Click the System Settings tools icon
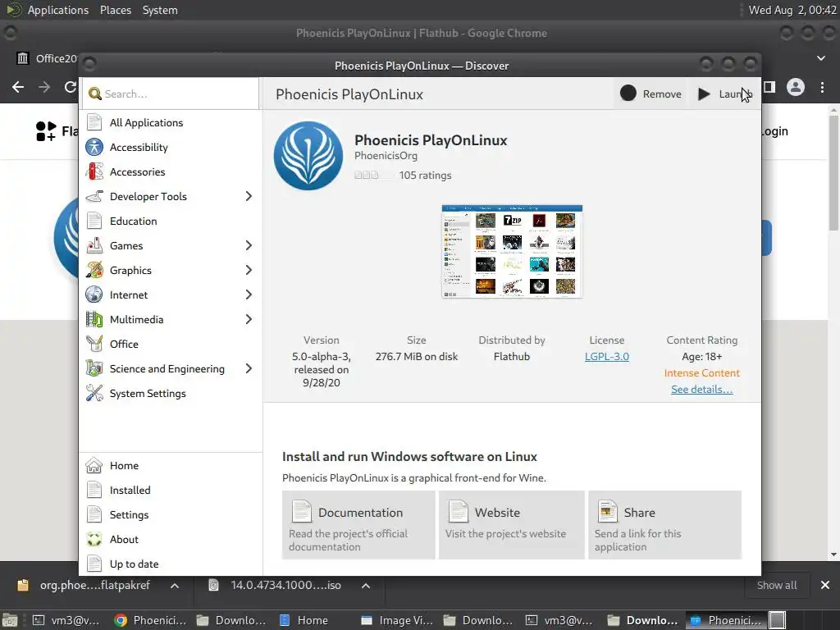The height and width of the screenshot is (630, 840). pos(94,393)
